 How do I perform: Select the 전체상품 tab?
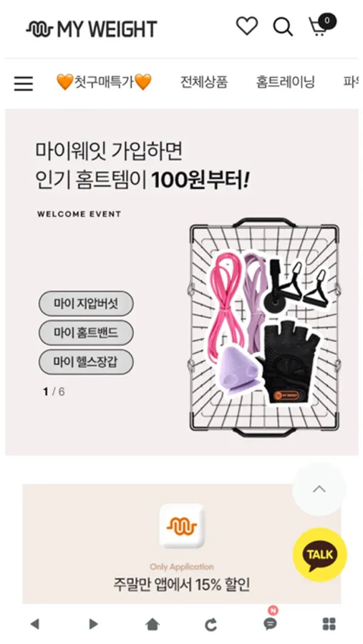204,82
